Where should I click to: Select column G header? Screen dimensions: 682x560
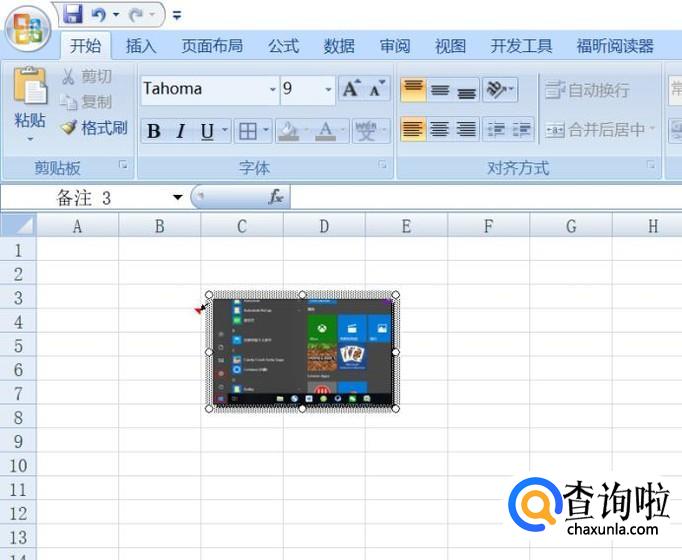(x=571, y=226)
